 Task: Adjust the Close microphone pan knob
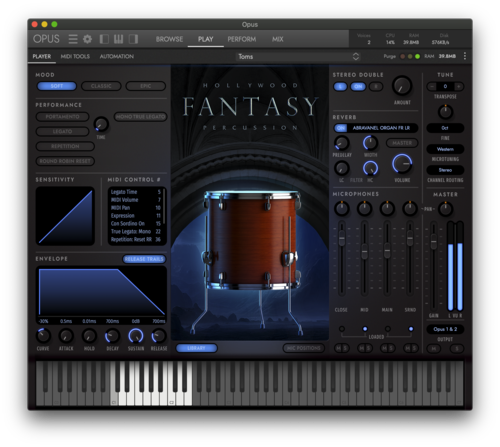[341, 209]
